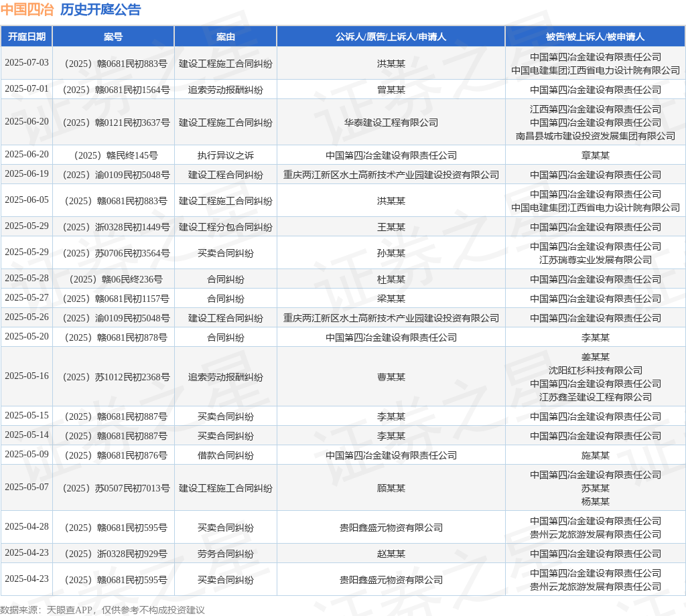Screen dimensions: 686x616
Task: Click plaintiff 孙某某
Action: pyautogui.click(x=391, y=253)
